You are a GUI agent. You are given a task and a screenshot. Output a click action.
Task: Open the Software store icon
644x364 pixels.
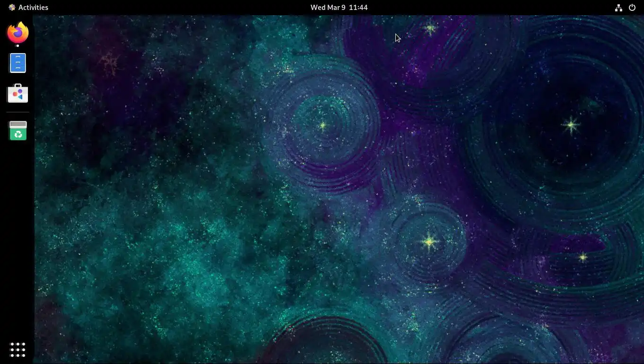[18, 93]
